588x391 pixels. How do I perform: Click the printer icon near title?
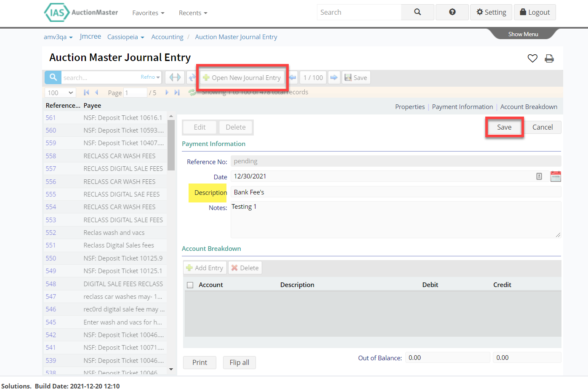tap(549, 59)
